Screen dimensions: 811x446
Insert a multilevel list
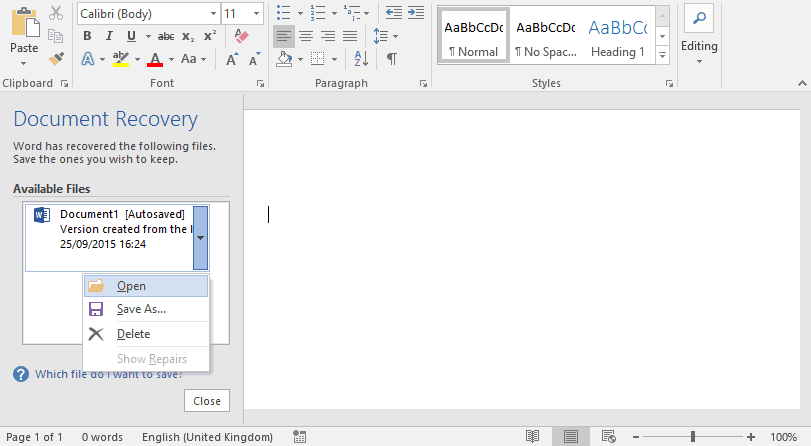[352, 12]
